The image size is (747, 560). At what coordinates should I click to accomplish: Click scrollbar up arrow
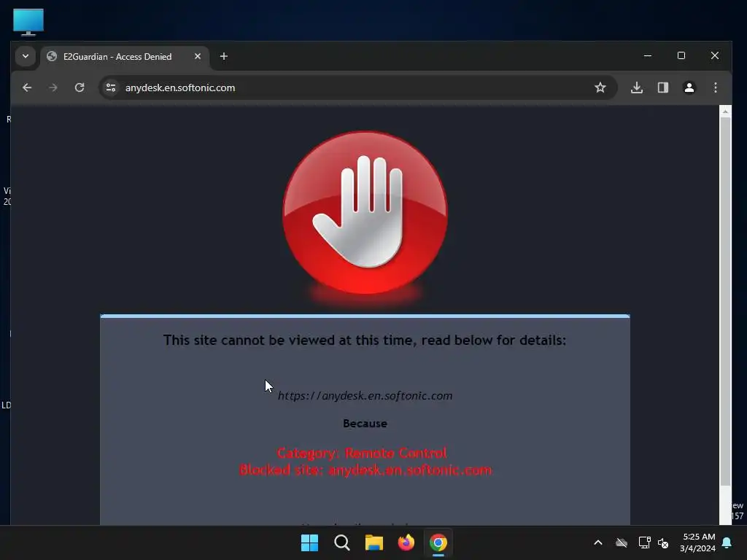click(x=725, y=112)
